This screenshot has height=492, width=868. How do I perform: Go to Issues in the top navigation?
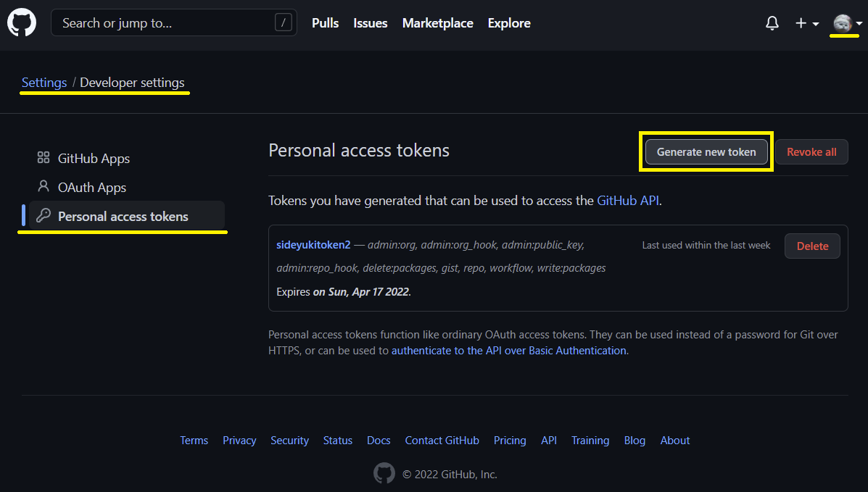point(371,23)
